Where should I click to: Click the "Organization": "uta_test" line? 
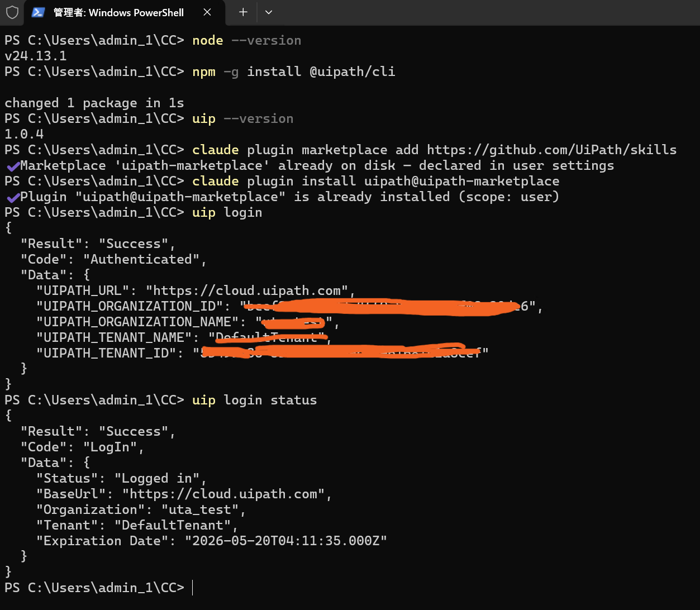coord(141,509)
